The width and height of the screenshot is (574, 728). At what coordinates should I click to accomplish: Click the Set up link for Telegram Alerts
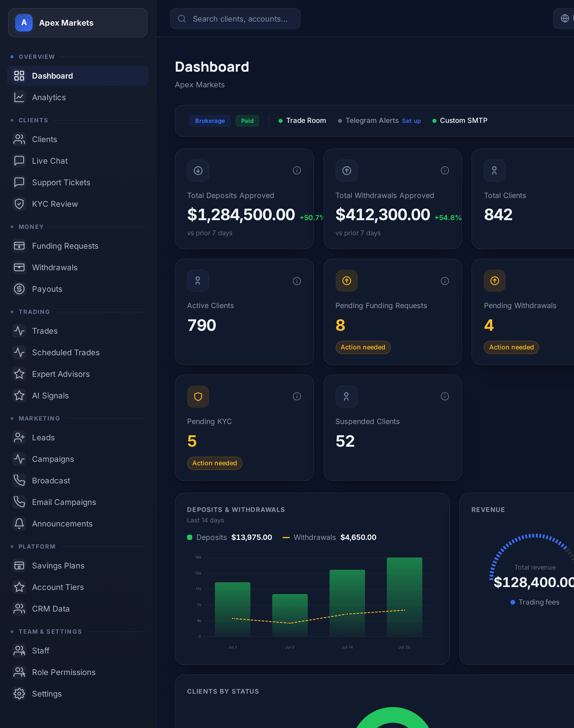[x=411, y=121]
